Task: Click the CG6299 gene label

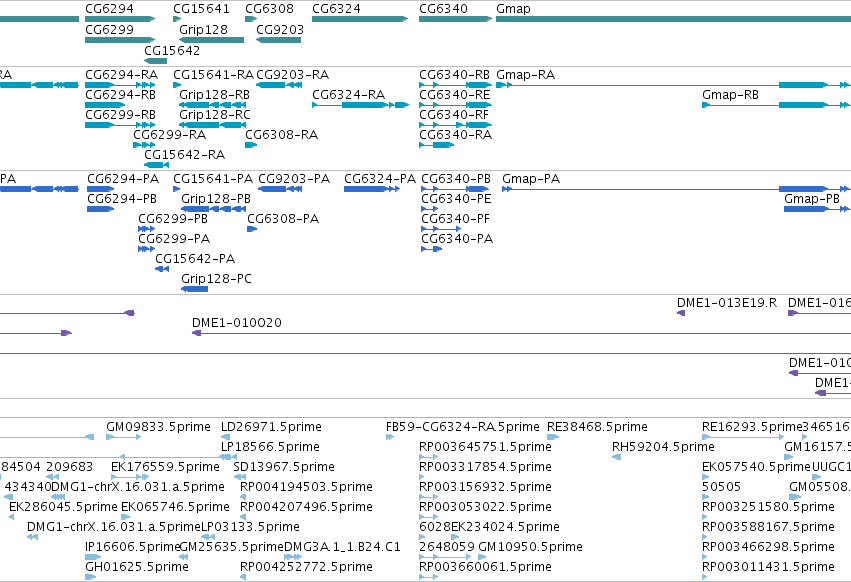Action: click(x=109, y=29)
